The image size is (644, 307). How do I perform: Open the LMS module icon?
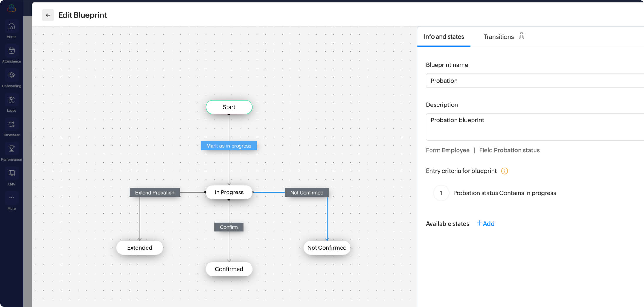11,173
